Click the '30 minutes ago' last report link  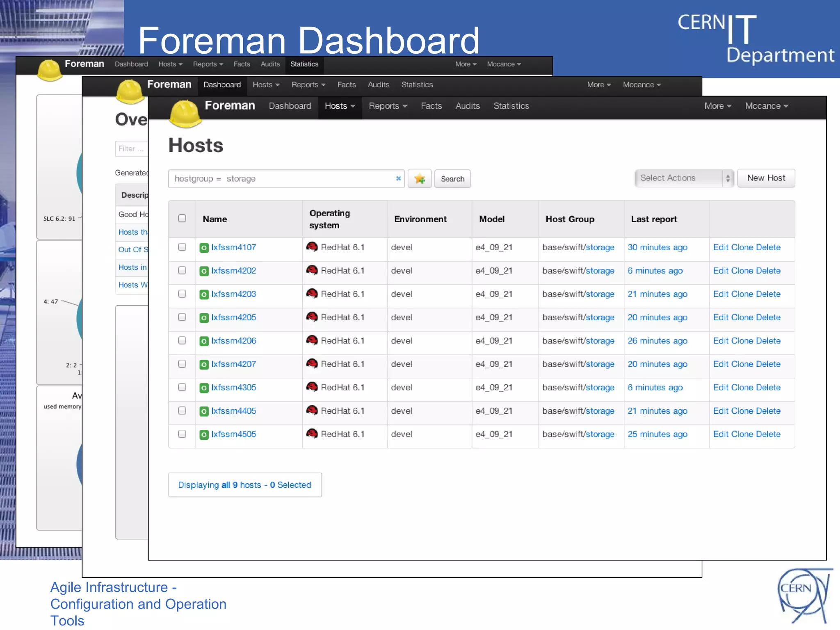[x=657, y=247]
